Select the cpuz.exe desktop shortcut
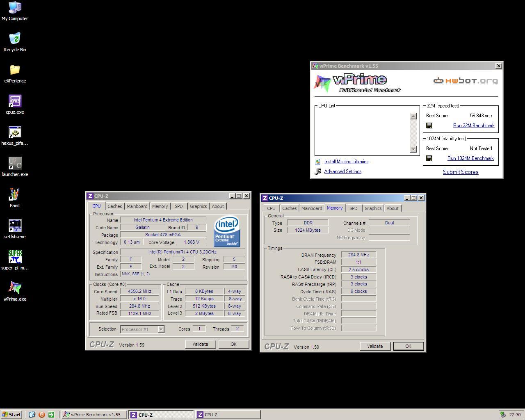This screenshot has width=525, height=420. [15, 105]
